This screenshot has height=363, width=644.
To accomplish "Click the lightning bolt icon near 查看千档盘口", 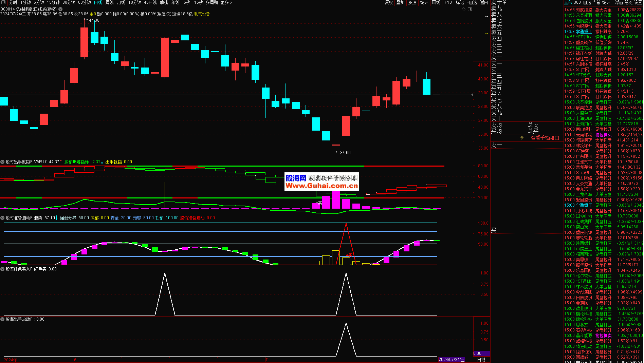I will (x=522, y=137).
